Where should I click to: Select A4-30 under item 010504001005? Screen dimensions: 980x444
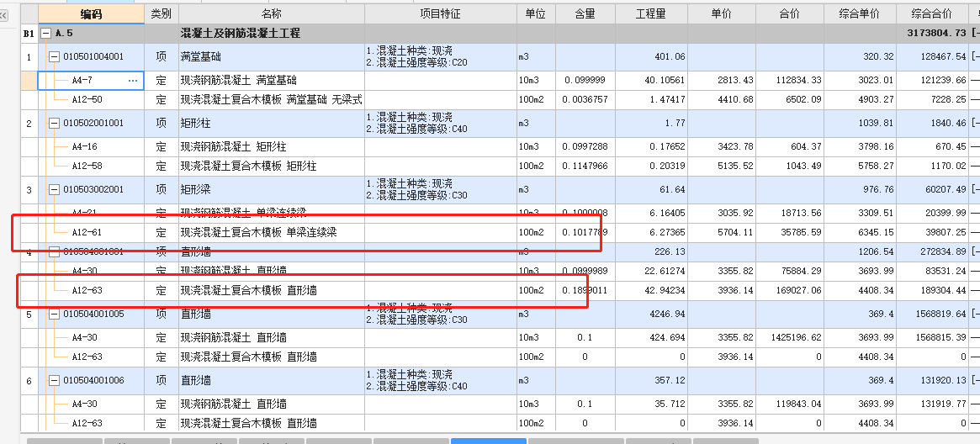[x=85, y=338]
